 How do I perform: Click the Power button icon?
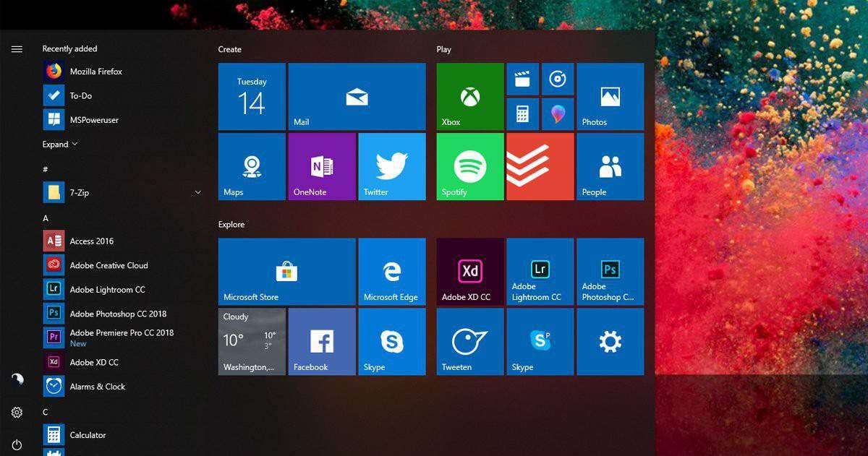click(x=17, y=445)
